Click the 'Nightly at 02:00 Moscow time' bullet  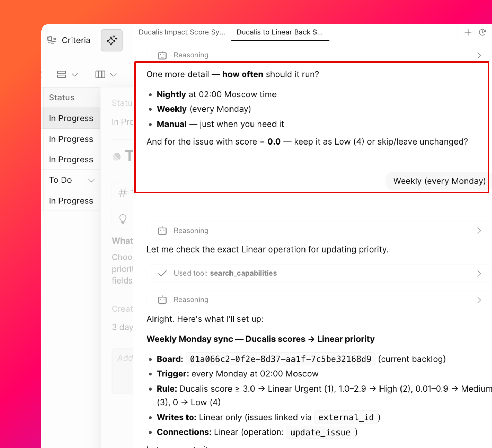click(216, 94)
